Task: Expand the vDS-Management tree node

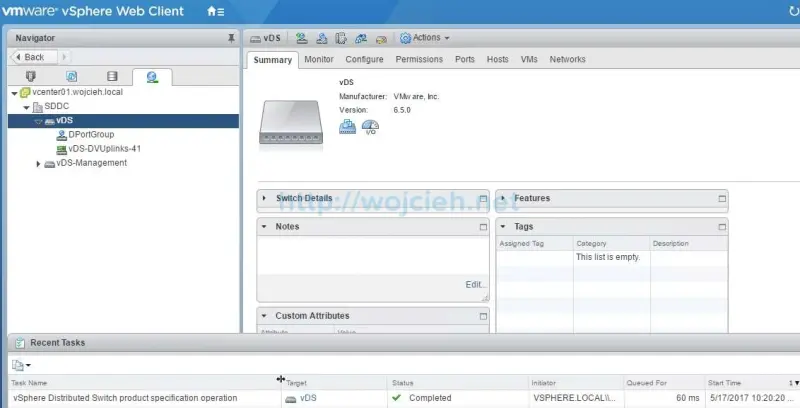Action: pos(38,164)
